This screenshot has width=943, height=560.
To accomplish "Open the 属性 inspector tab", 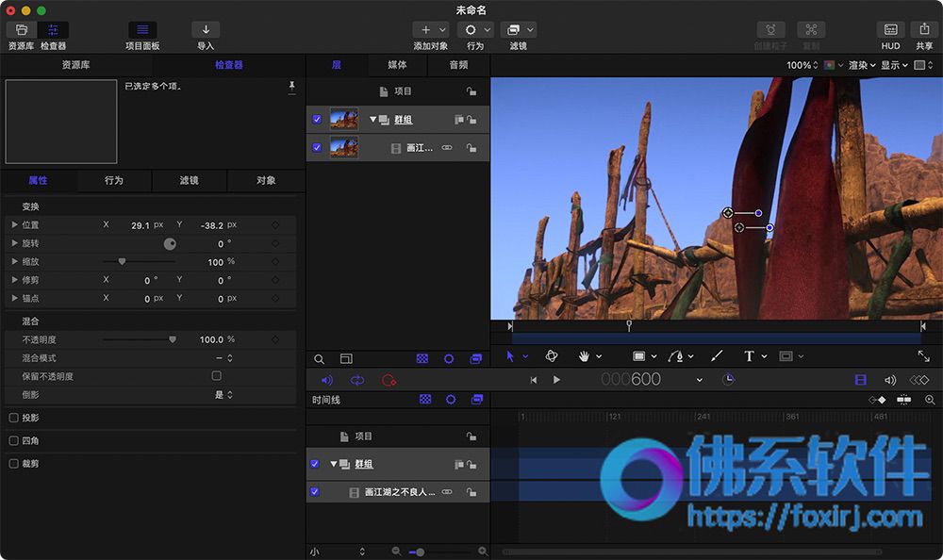I will pyautogui.click(x=38, y=180).
